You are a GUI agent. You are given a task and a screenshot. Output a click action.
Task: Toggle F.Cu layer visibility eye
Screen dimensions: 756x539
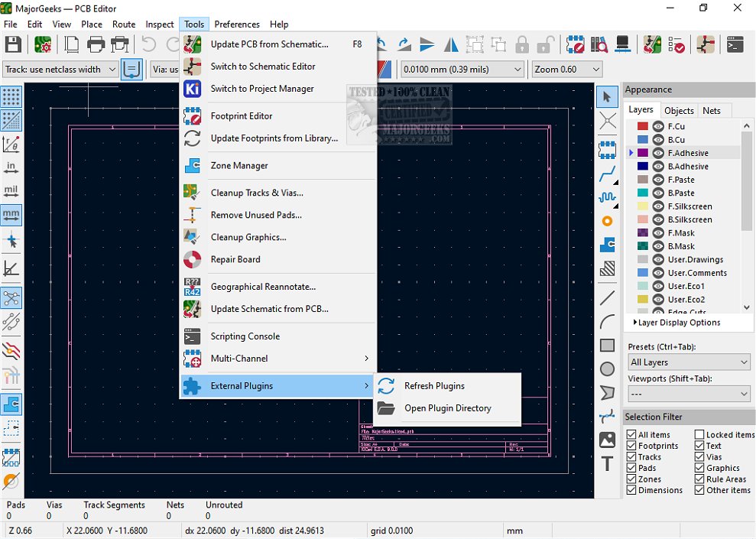(x=658, y=126)
